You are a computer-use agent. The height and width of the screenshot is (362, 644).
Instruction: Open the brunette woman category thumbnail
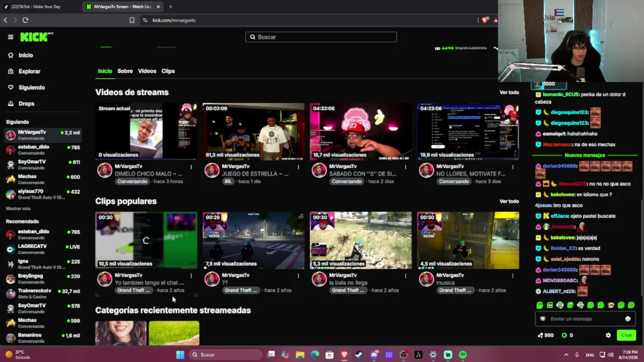tap(121, 333)
